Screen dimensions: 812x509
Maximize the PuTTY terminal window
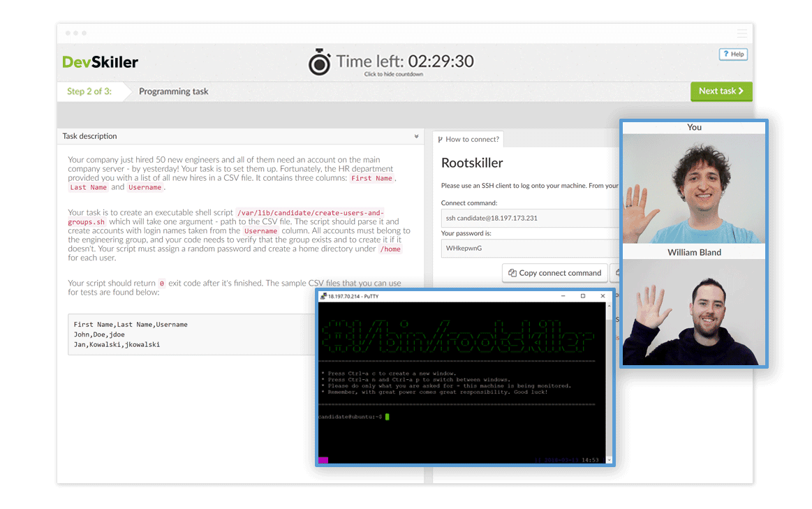(583, 296)
